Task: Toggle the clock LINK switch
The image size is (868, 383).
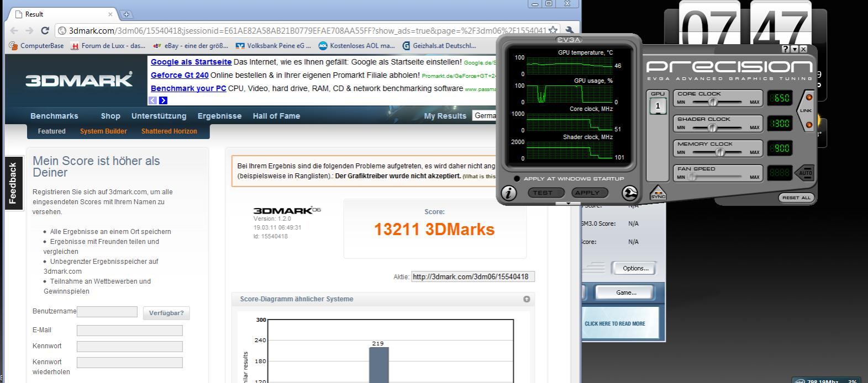Action: point(806,111)
